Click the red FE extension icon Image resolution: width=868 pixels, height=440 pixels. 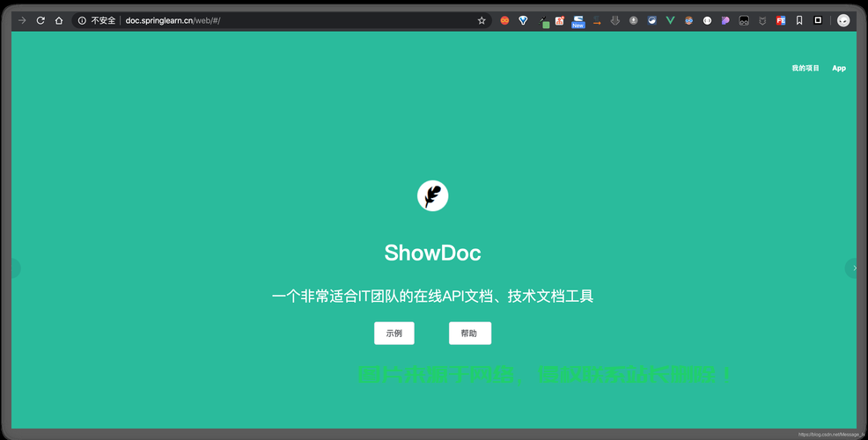(x=780, y=20)
